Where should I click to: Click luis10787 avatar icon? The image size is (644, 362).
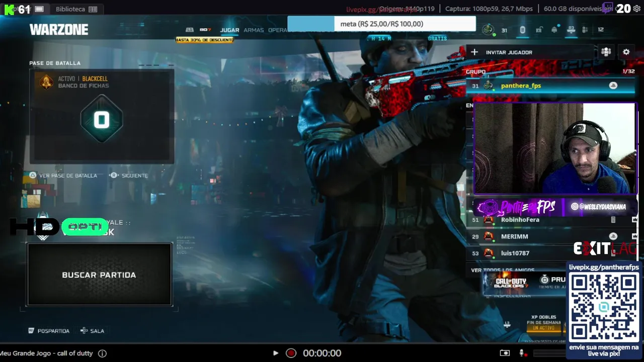click(x=489, y=253)
